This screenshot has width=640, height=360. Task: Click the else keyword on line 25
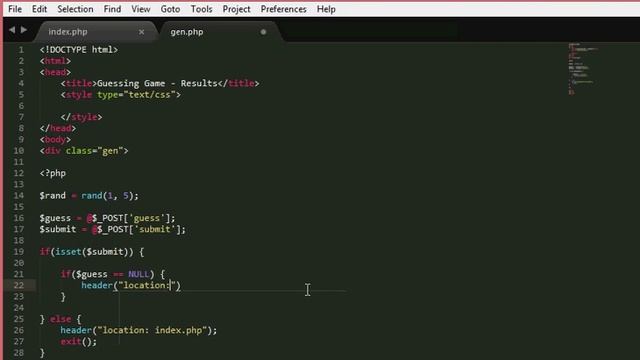(60, 319)
